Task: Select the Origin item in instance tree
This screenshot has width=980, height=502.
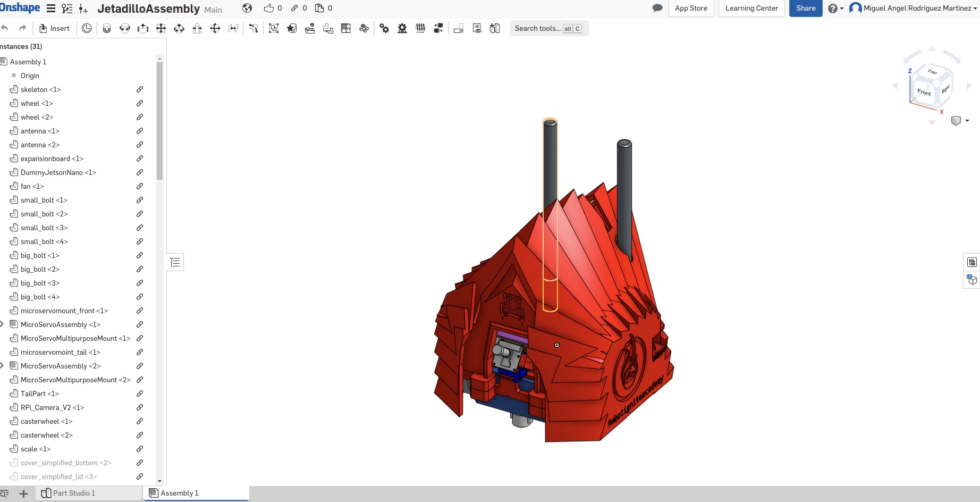Action: pos(30,76)
